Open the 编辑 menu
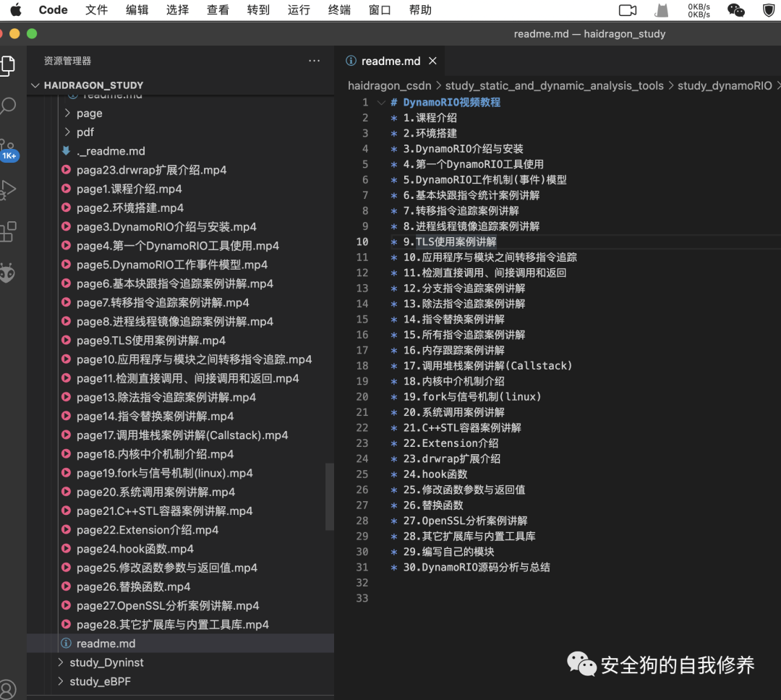 pos(137,10)
